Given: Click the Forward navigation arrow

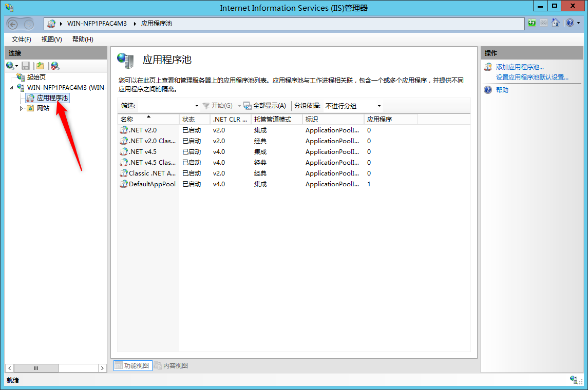Looking at the screenshot, I should coord(29,24).
